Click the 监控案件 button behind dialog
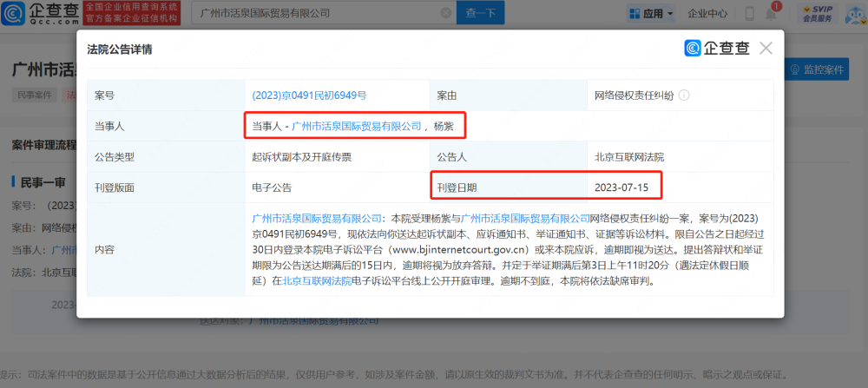Viewport: 868px width, 388px height. tap(817, 69)
